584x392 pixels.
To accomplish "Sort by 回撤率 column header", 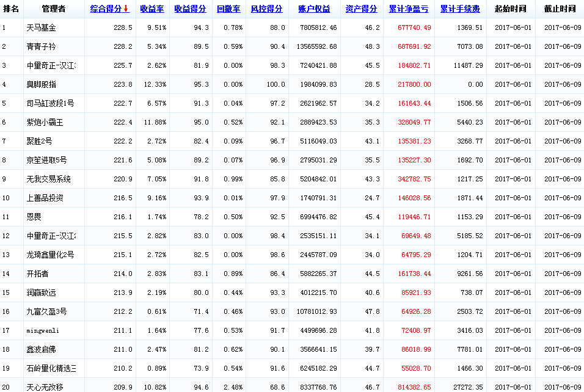I will click(228, 9).
